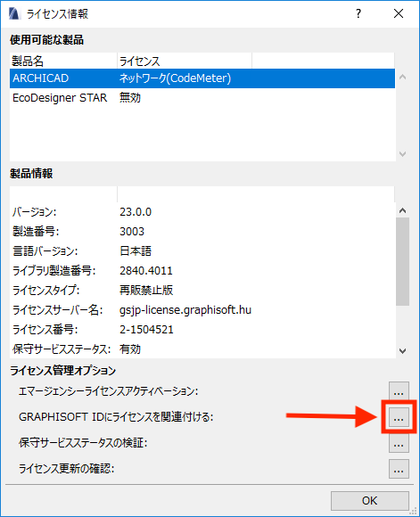420x517 pixels.
Task: Close the ライセンス情報 dialog
Action: [399, 14]
